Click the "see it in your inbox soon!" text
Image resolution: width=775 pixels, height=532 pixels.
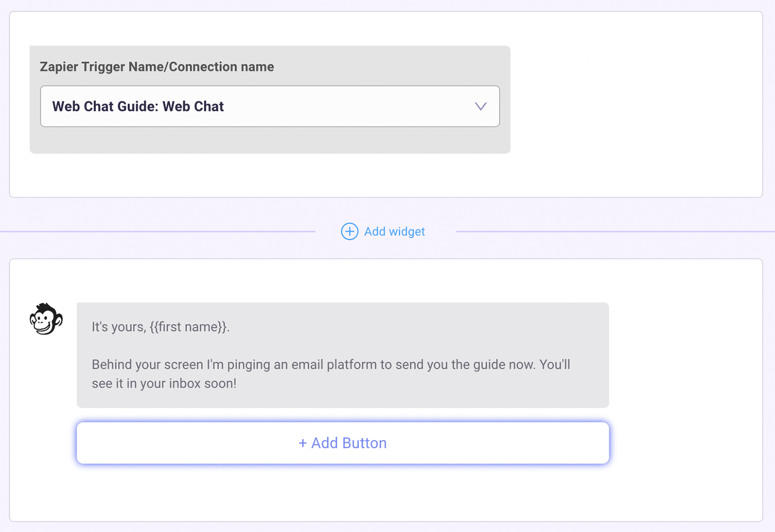point(164,384)
